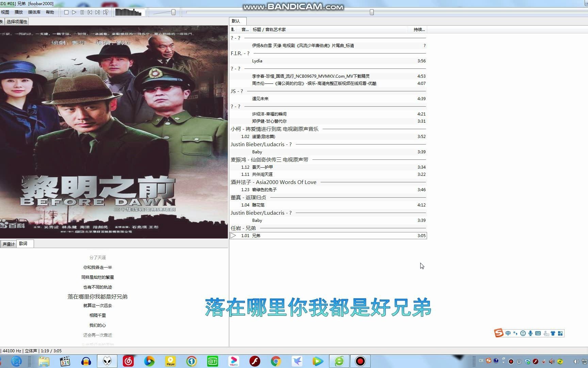The width and height of the screenshot is (588, 368).
Task: Click Sogou voice input microphone icon
Action: (530, 333)
